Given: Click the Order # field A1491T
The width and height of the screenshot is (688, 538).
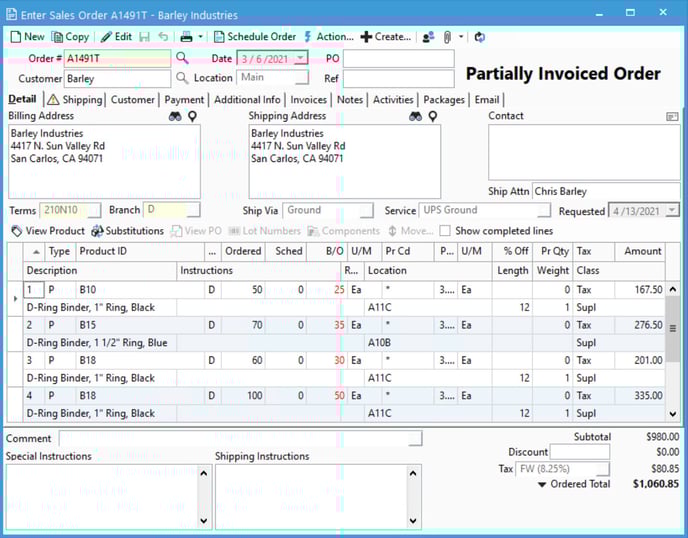Looking at the screenshot, I should 118,58.
